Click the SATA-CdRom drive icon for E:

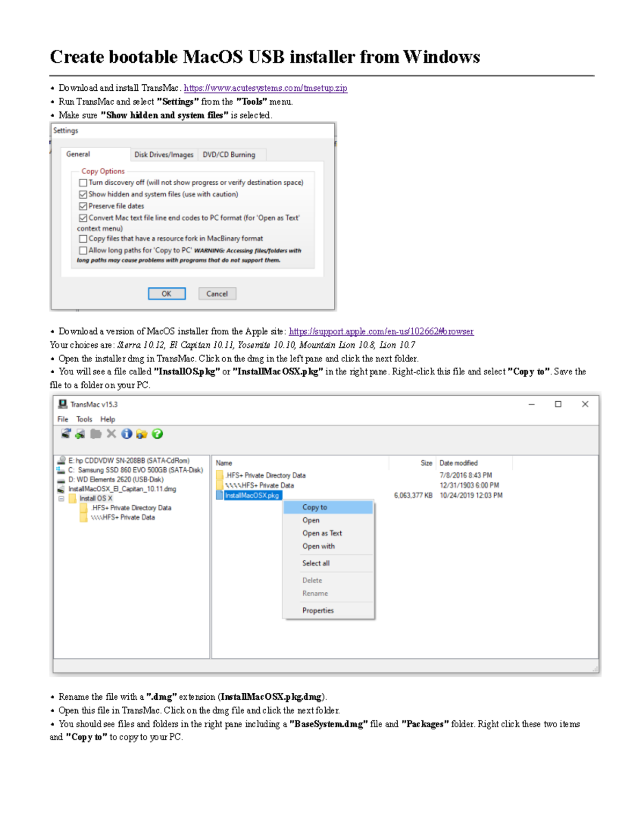pyautogui.click(x=60, y=460)
